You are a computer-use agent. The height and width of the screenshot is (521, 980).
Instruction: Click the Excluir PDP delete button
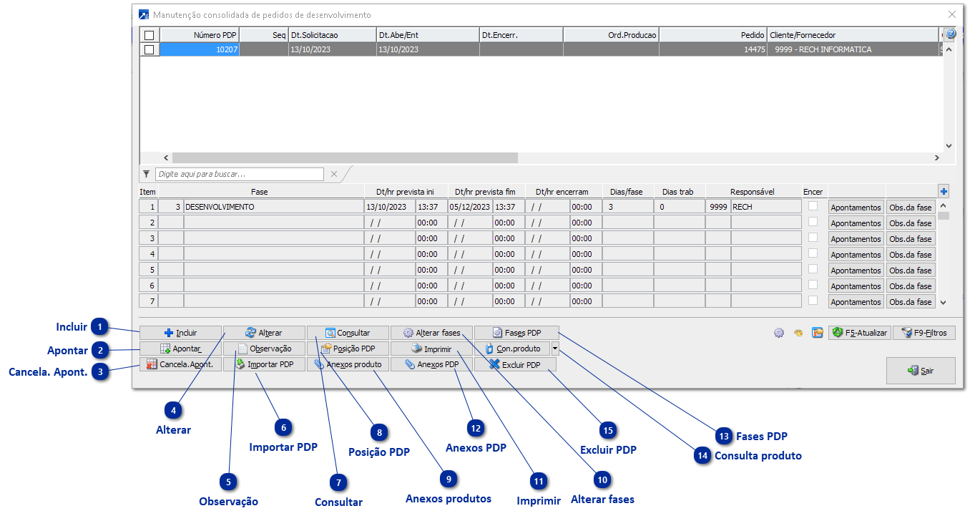point(515,364)
